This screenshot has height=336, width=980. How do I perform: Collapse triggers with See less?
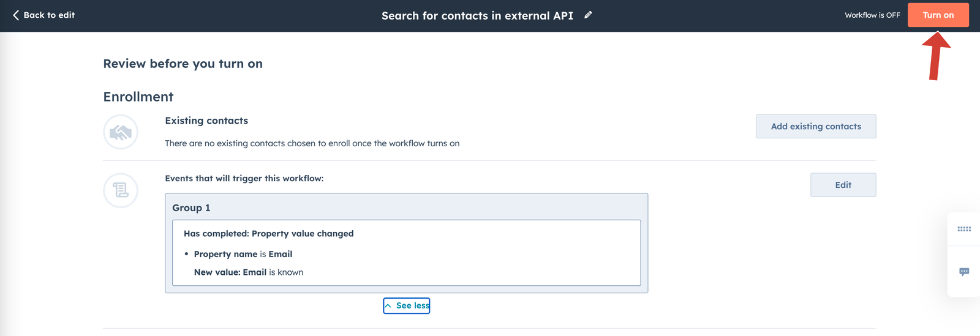(x=412, y=305)
